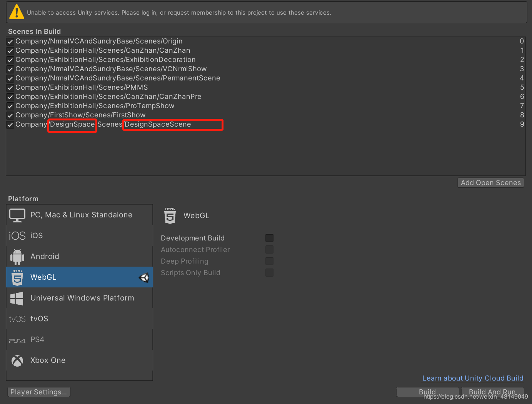Click the warning triangle icon
This screenshot has width=532, height=404.
point(17,12)
